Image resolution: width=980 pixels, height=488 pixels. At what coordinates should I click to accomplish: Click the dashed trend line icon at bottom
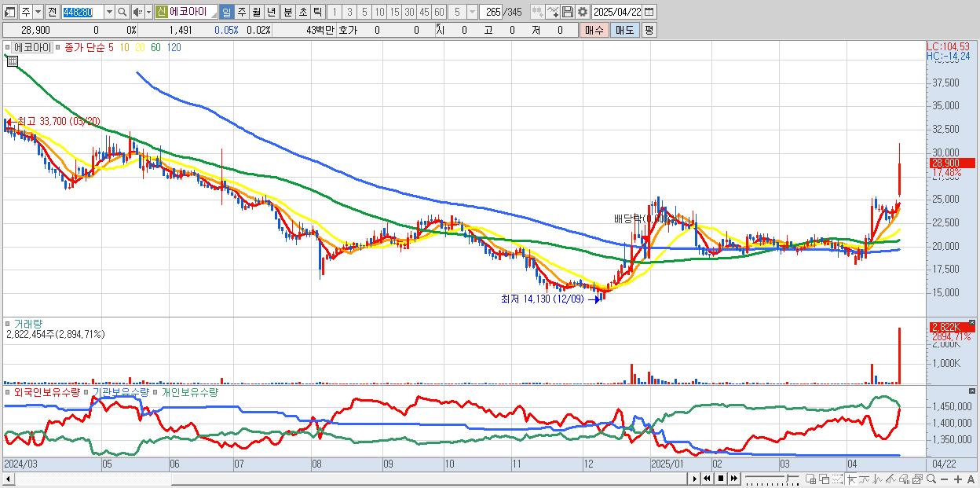coord(837,479)
